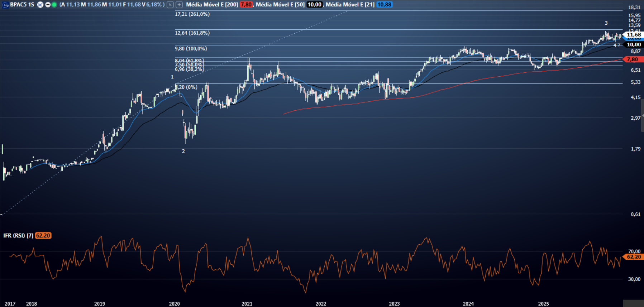Screen dimensions: 644x307
Task: Click the round icon right of BPAC5 1S
Action: click(x=40, y=5)
